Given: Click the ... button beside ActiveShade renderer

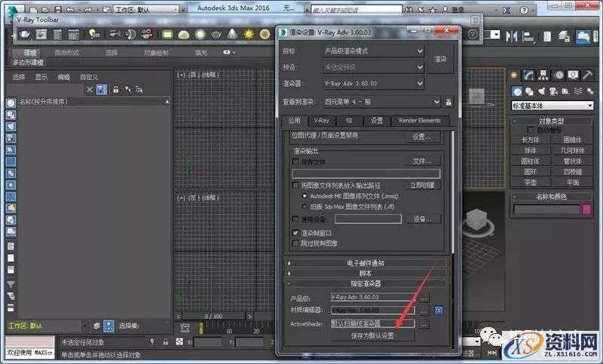Looking at the screenshot, I should [424, 324].
